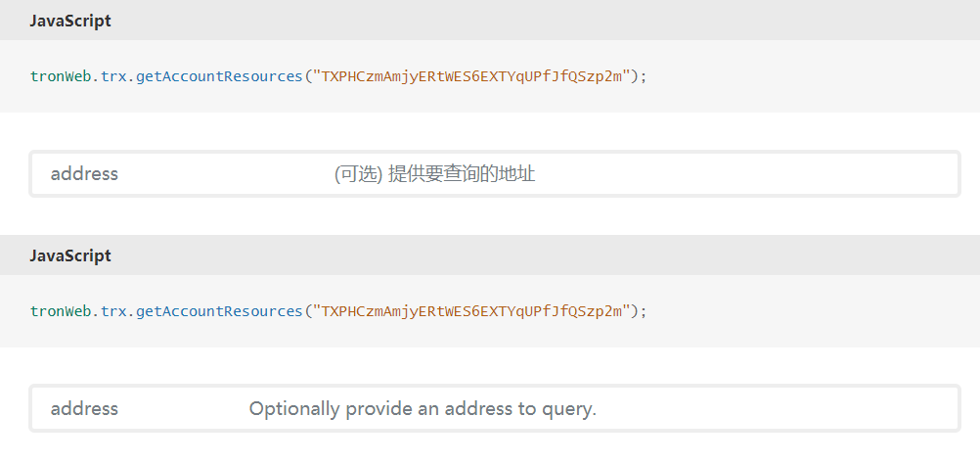The width and height of the screenshot is (980, 463).
Task: Click getAccountResources in the second code snippet
Action: click(219, 311)
